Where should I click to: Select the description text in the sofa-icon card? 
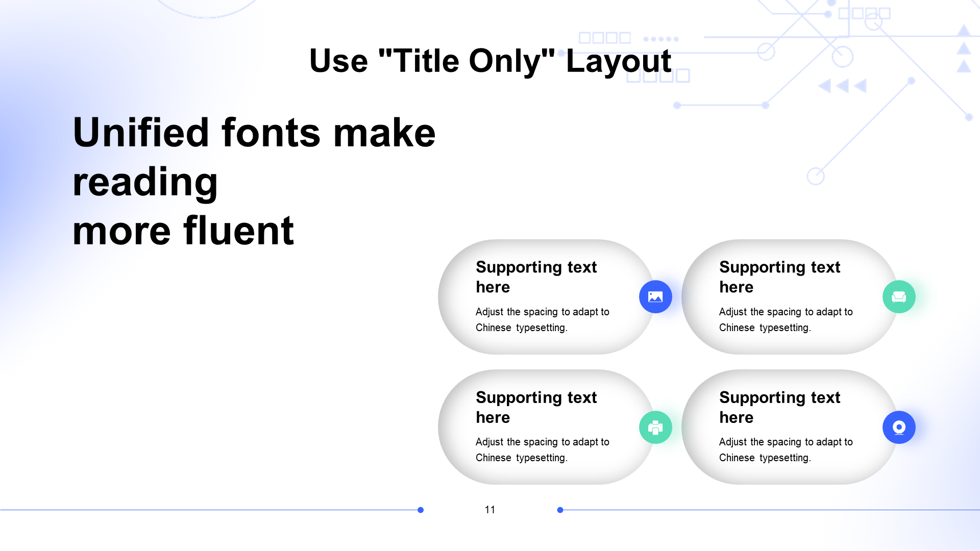786,319
